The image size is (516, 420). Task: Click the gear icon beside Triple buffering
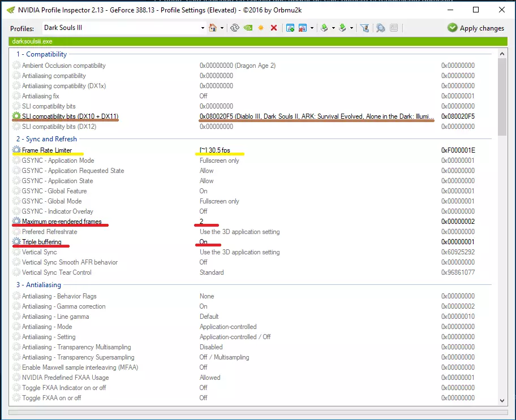(16, 242)
